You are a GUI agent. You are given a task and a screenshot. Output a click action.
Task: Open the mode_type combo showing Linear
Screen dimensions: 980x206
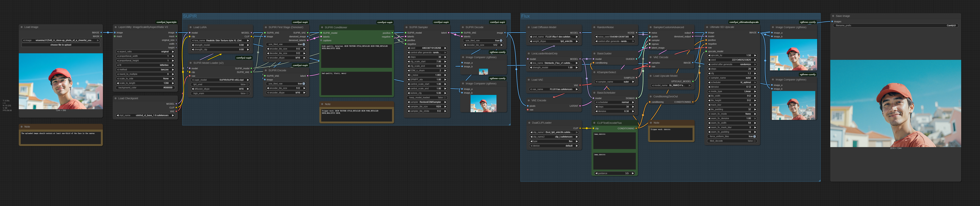[732, 91]
